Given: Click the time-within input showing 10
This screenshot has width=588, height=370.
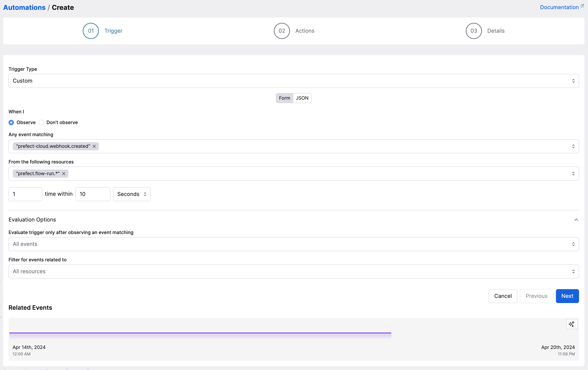Looking at the screenshot, I should pyautogui.click(x=93, y=194).
